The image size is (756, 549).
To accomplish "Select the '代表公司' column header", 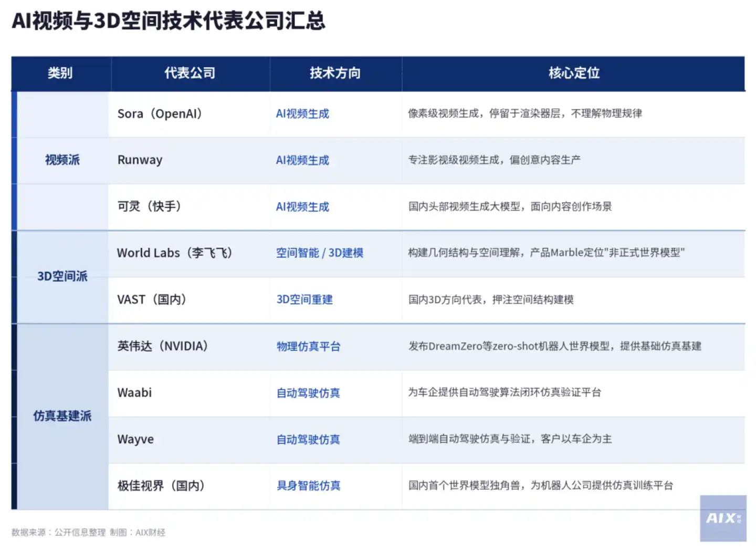I will [x=190, y=73].
